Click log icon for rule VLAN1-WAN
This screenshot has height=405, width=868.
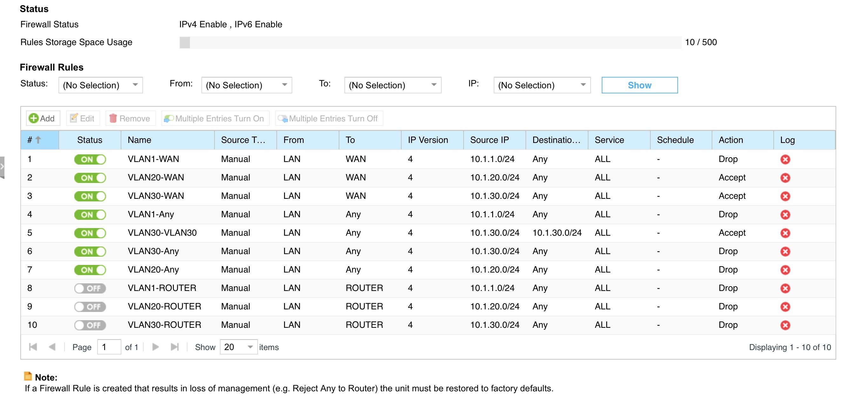(x=785, y=159)
